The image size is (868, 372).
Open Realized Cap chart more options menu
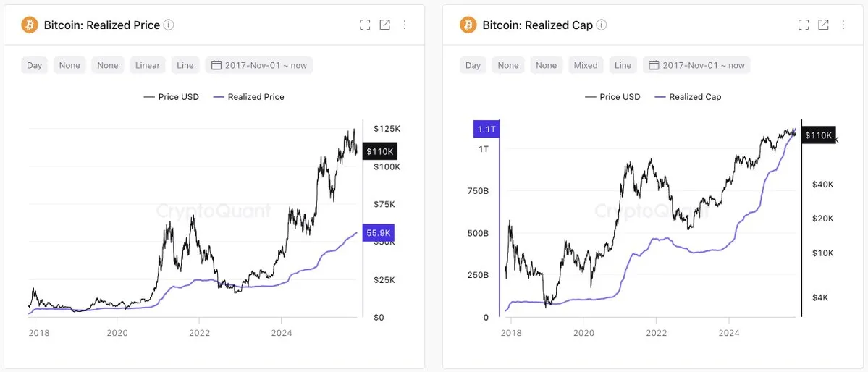coord(843,25)
